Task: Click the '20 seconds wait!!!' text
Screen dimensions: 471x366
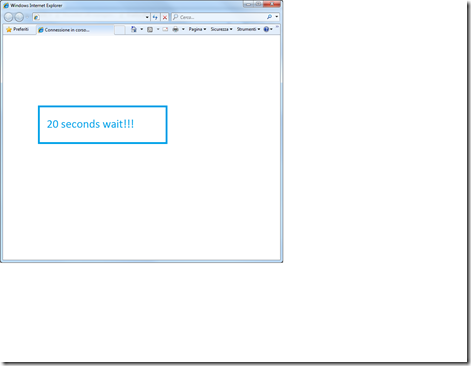Action: click(x=90, y=124)
